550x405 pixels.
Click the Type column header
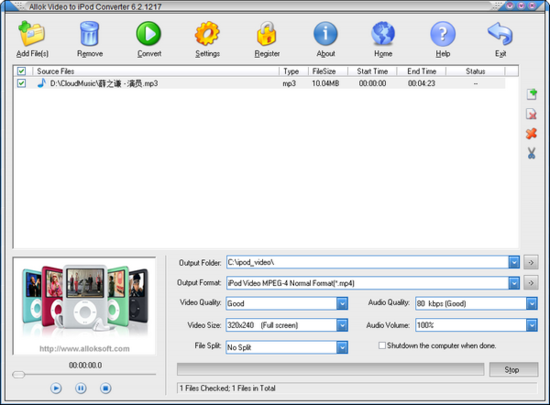[x=294, y=71]
